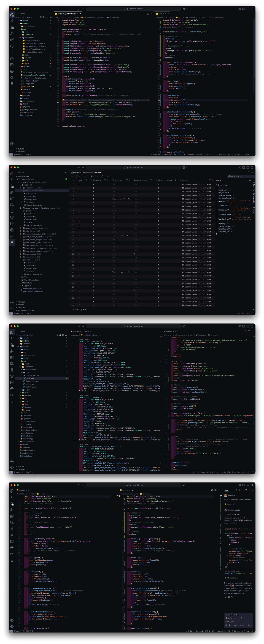This screenshot has height=644, width=264.
Task: Expand Used 1 reference in chat
Action: (x=232, y=514)
